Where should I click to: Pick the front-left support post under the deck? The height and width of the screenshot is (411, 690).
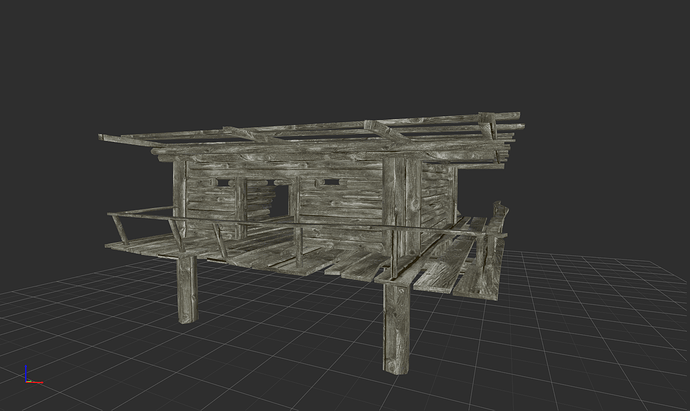coord(187,288)
